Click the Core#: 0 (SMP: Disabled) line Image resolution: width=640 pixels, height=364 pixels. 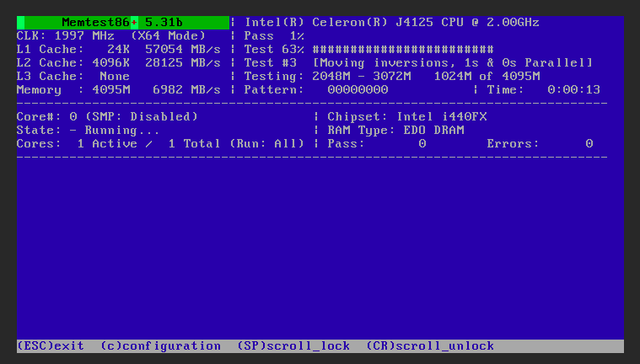pyautogui.click(x=107, y=117)
